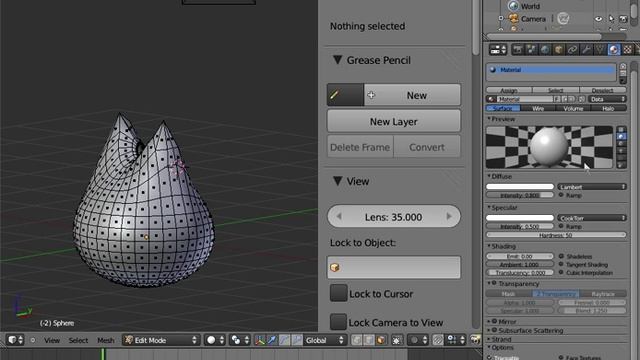This screenshot has height=360, width=640.
Task: Switch material type to Wire
Action: pos(538,109)
